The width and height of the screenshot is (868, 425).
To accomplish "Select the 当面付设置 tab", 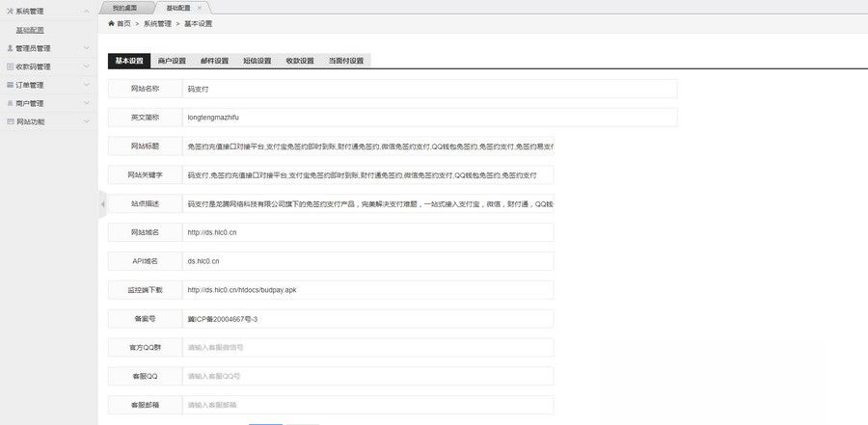I will [x=345, y=61].
